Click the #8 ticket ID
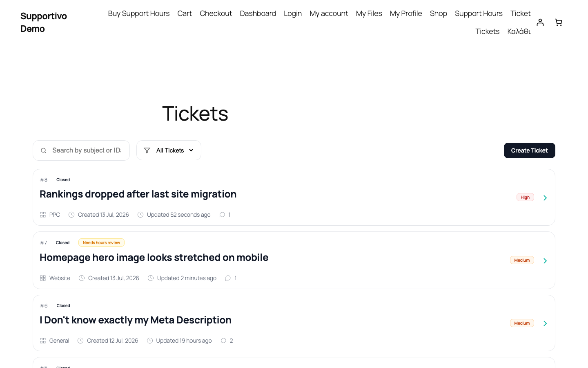Image resolution: width=588 pixels, height=368 pixels. pos(44,180)
